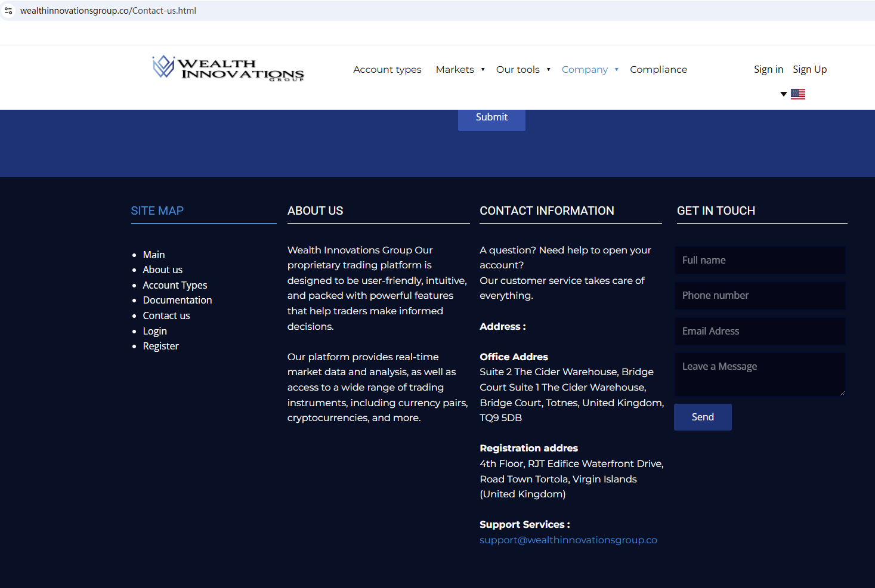
Task: Open the support email address link
Action: pos(568,540)
